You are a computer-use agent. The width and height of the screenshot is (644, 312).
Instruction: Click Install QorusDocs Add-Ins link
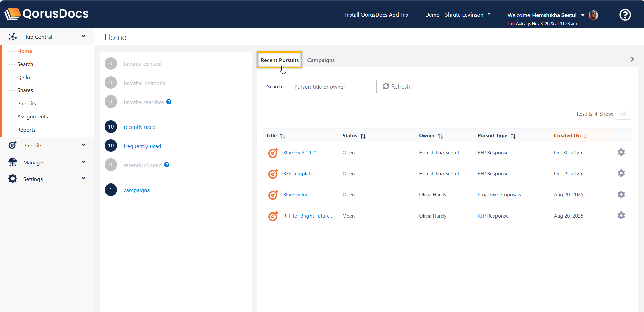coord(376,15)
